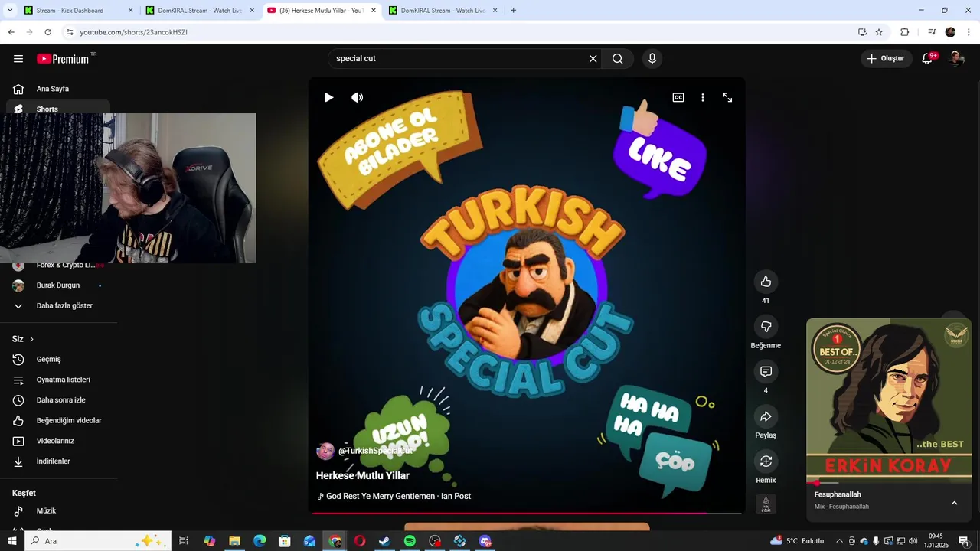Open the notifications bell

click(x=927, y=58)
